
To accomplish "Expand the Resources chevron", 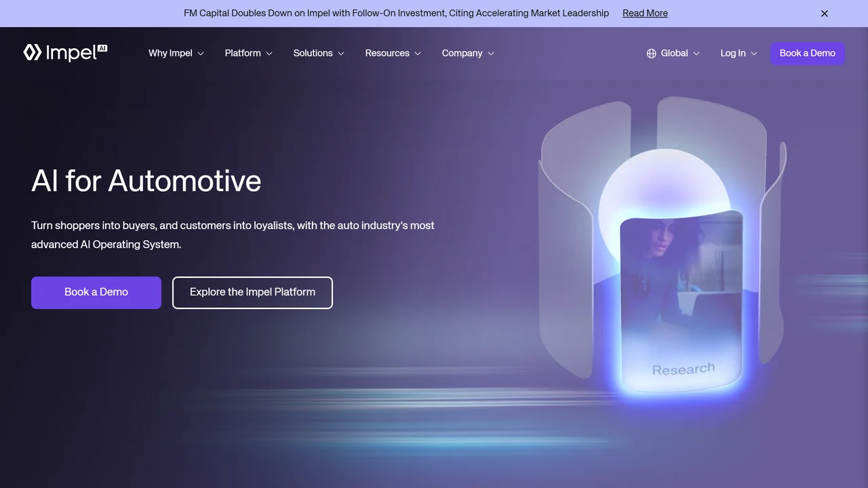I will 418,54.
